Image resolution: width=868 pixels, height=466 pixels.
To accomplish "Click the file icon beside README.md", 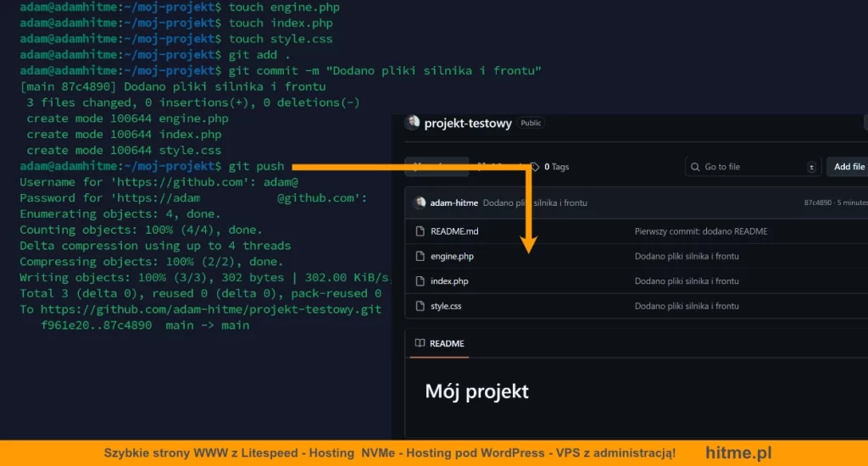I will tap(420, 231).
